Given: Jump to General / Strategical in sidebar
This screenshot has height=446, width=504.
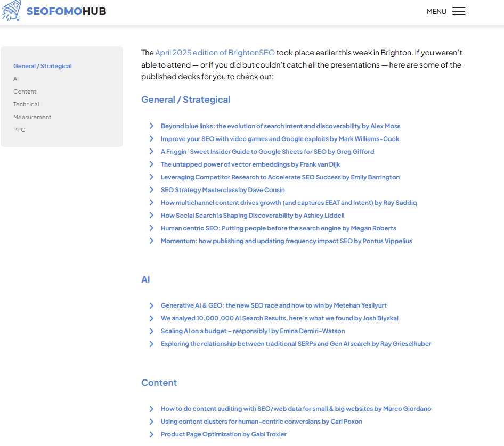Looking at the screenshot, I should pyautogui.click(x=43, y=66).
